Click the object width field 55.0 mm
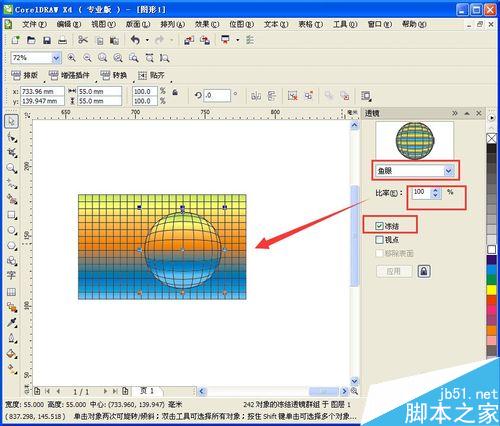 coord(99,91)
